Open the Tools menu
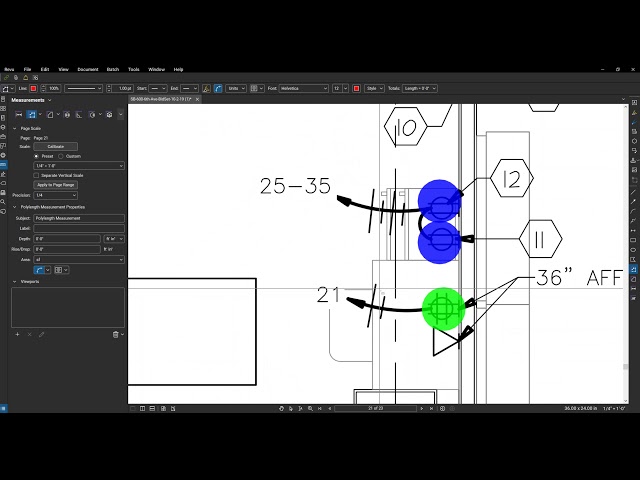640x480 pixels. 134,69
